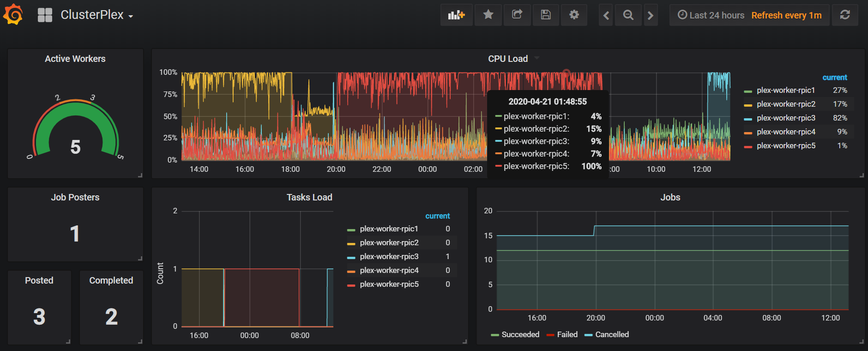The height and width of the screenshot is (351, 868).
Task: Sort CPU Load legend by current
Action: [835, 77]
